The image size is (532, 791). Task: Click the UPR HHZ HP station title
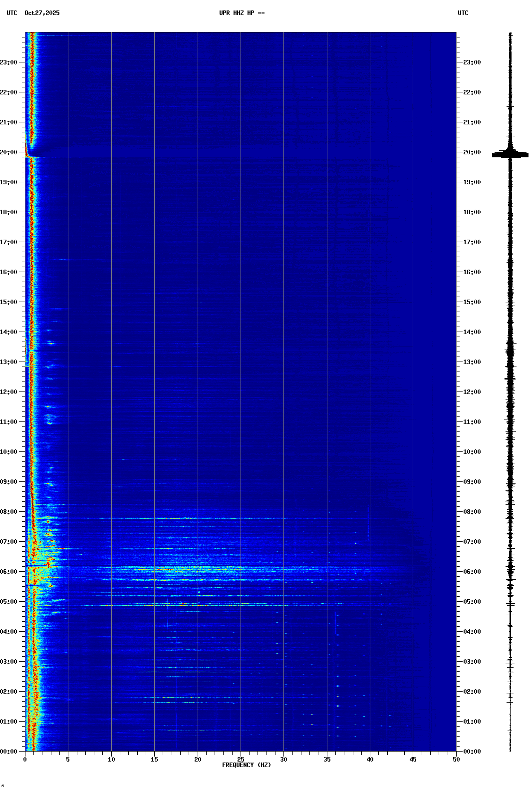(242, 13)
